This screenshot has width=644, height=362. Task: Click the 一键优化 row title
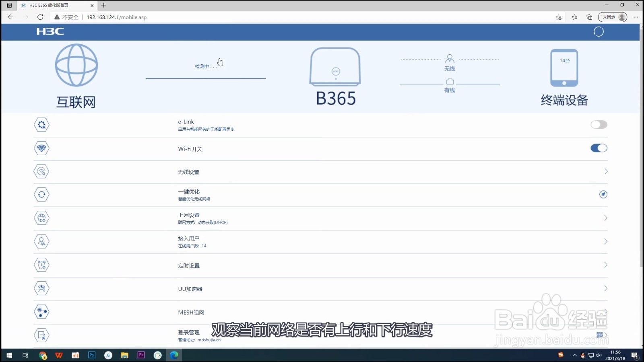[x=189, y=191]
